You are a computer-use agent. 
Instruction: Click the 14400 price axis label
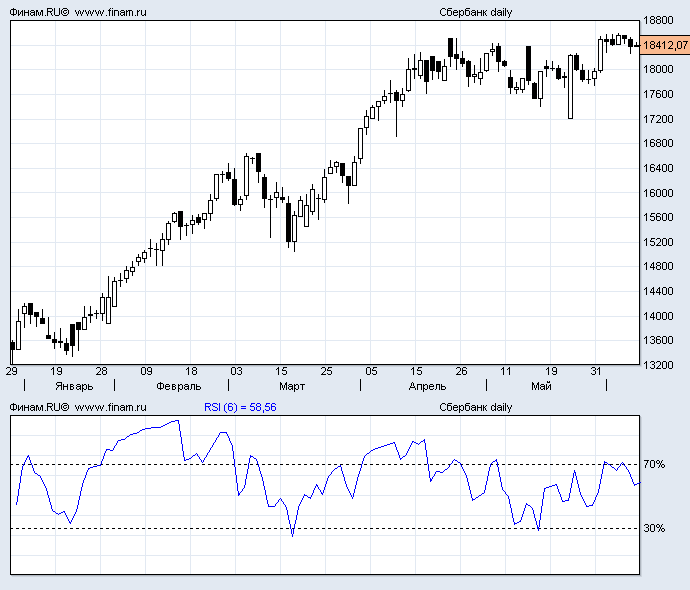(658, 291)
